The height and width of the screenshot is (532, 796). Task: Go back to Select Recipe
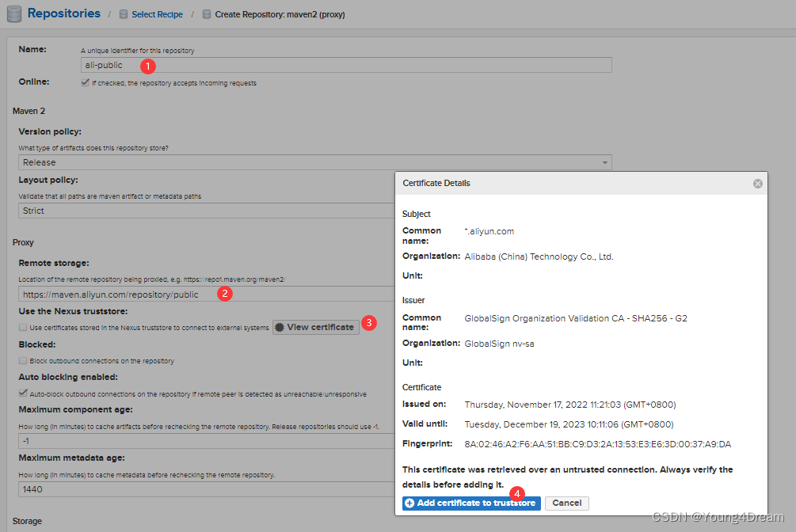tap(157, 14)
